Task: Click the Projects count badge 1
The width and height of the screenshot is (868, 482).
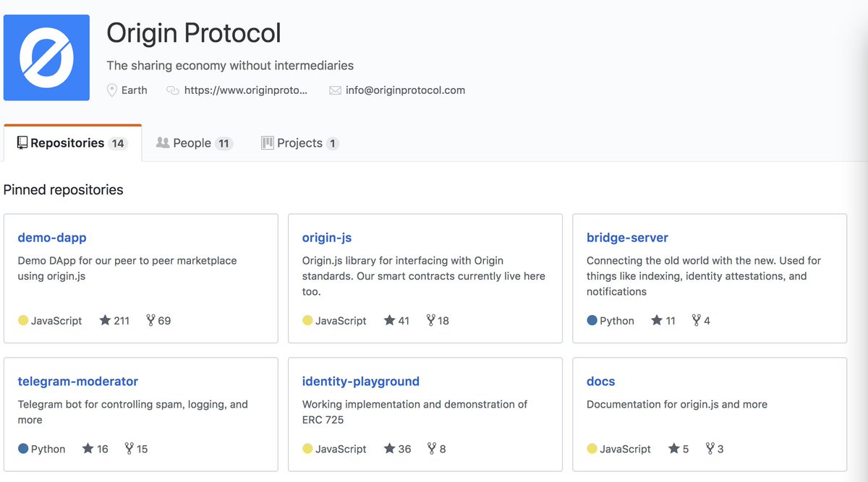Action: click(x=333, y=144)
